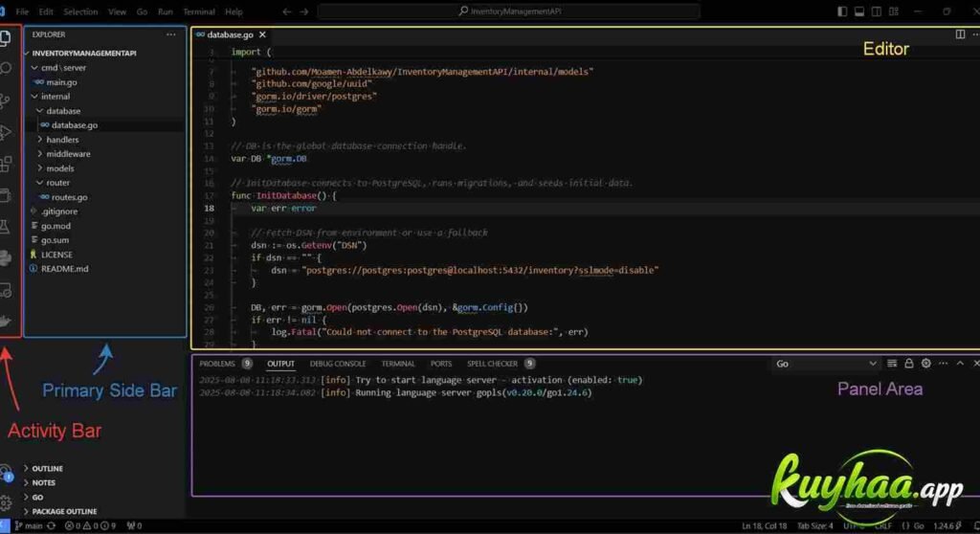The image size is (980, 534).
Task: Open the Docker whale icon view
Action: coord(6,321)
